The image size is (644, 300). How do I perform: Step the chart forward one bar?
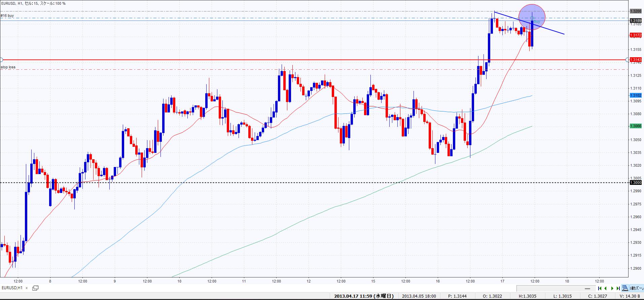[612, 288]
